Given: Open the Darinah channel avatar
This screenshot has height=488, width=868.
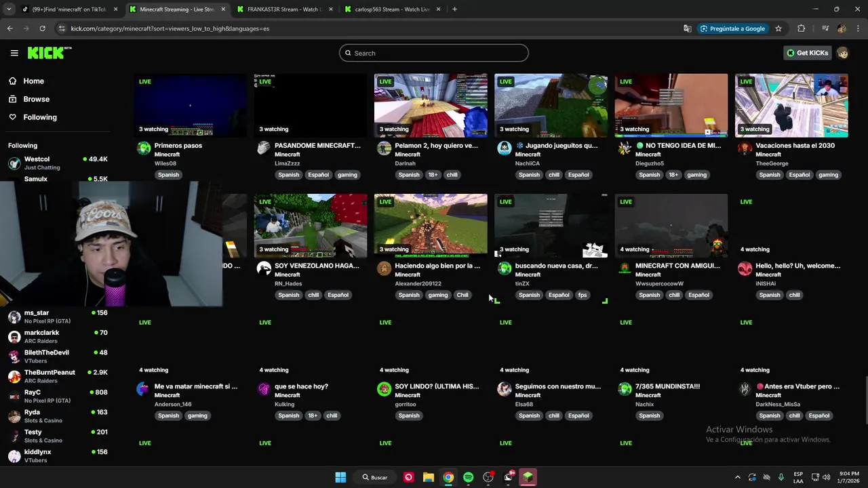Looking at the screenshot, I should pos(384,148).
